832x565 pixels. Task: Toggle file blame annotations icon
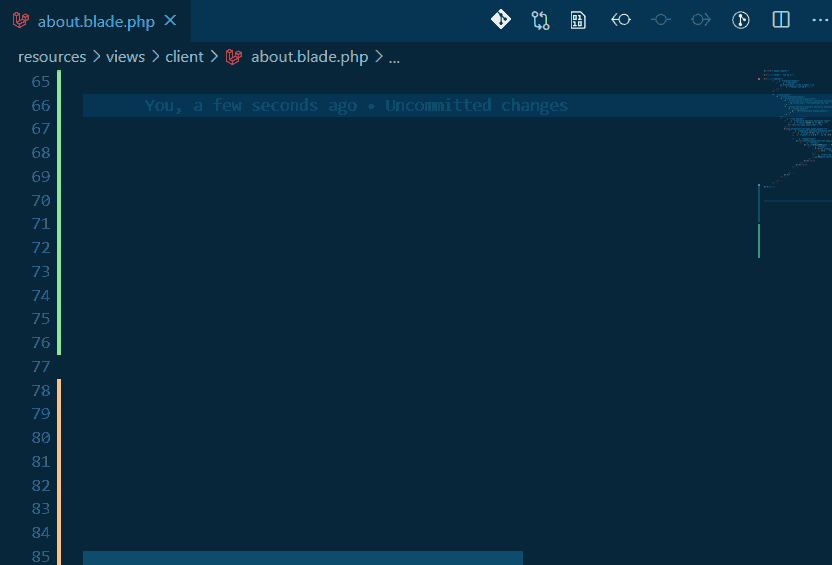741,20
